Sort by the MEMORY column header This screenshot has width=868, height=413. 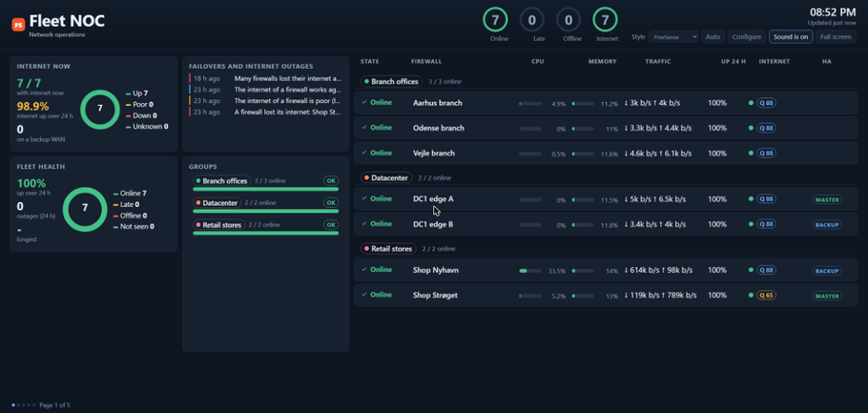pyautogui.click(x=602, y=61)
